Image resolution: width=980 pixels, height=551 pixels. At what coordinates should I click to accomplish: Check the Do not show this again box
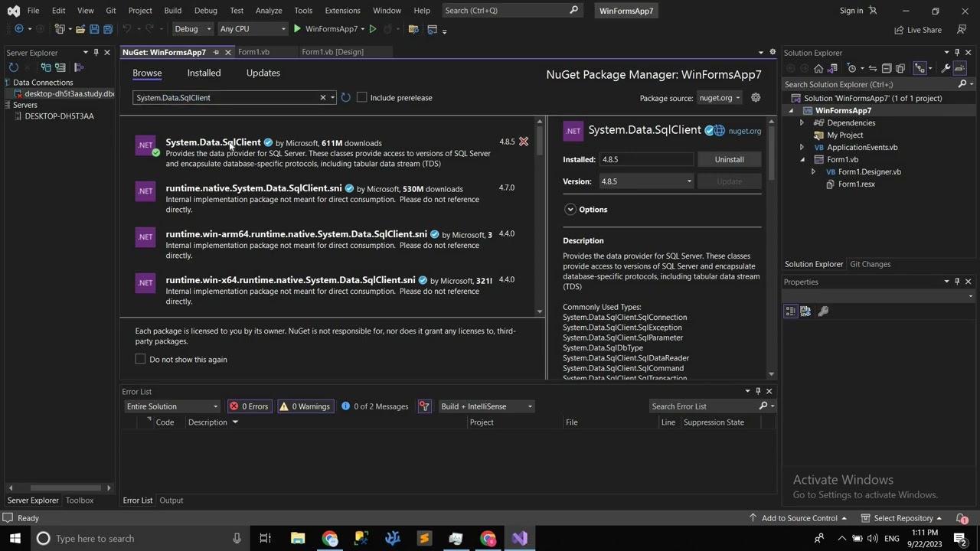(140, 359)
